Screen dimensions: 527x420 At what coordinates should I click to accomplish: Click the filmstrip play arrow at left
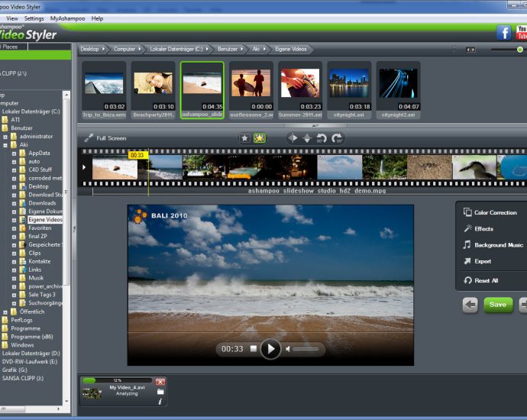pyautogui.click(x=84, y=167)
